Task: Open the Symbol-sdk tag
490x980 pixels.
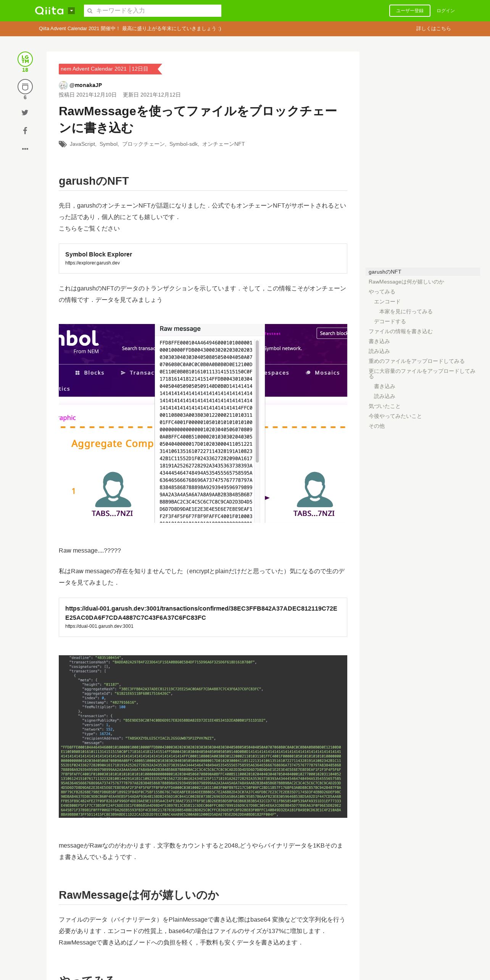Action: point(183,144)
